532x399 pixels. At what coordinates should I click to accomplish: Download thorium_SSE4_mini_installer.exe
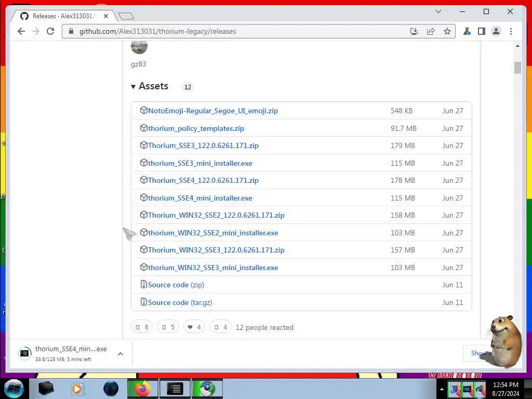(x=200, y=198)
